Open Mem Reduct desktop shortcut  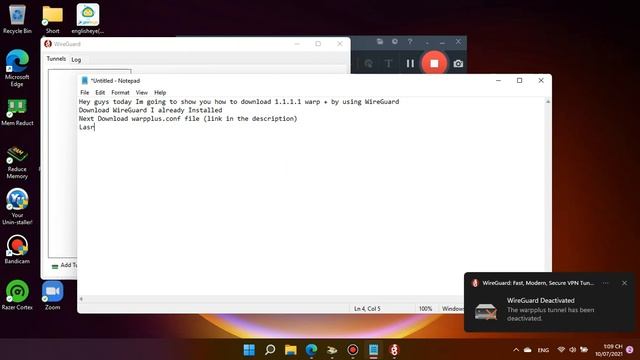[17, 113]
